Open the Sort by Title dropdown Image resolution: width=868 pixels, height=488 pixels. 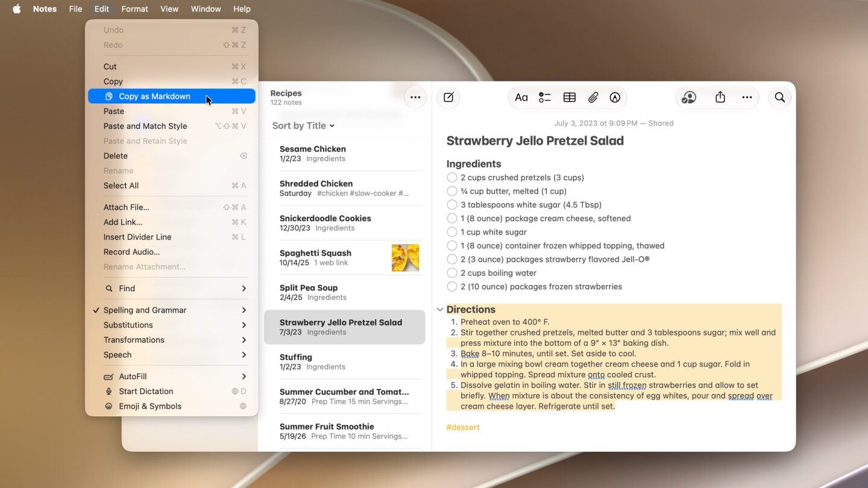303,126
